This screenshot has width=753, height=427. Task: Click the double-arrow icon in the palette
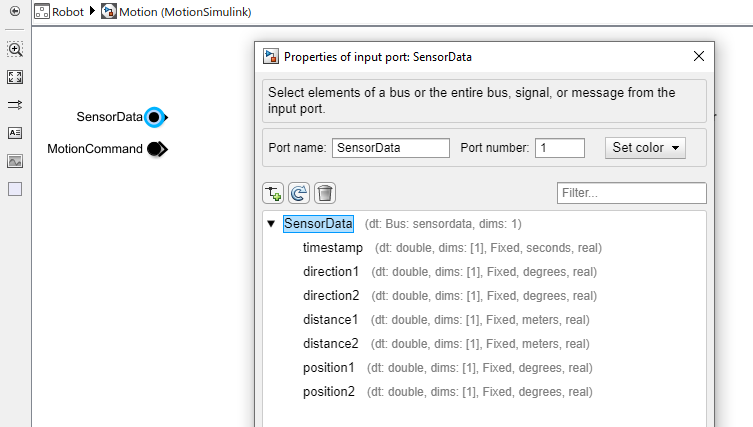click(15, 105)
